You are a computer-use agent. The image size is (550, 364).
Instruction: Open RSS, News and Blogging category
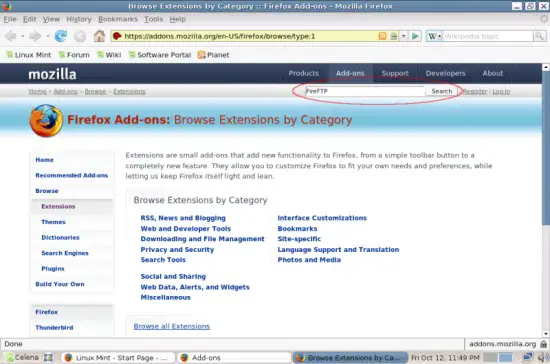pyautogui.click(x=183, y=218)
